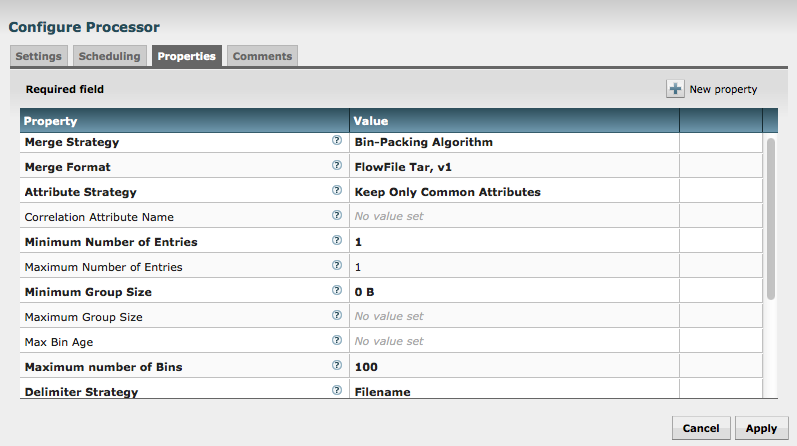The height and width of the screenshot is (446, 797).
Task: Show help for Correlation Attribute Name
Action: coord(337,216)
